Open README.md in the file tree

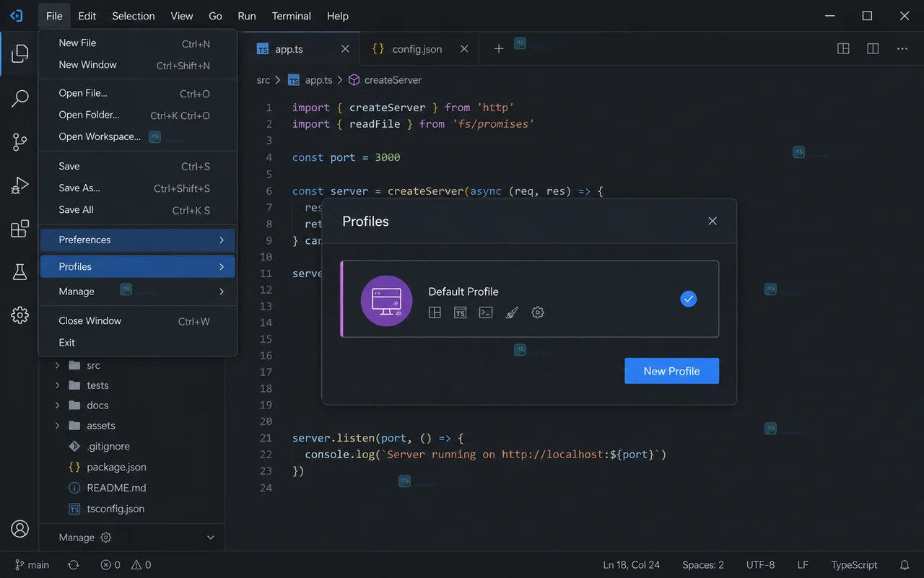point(116,488)
